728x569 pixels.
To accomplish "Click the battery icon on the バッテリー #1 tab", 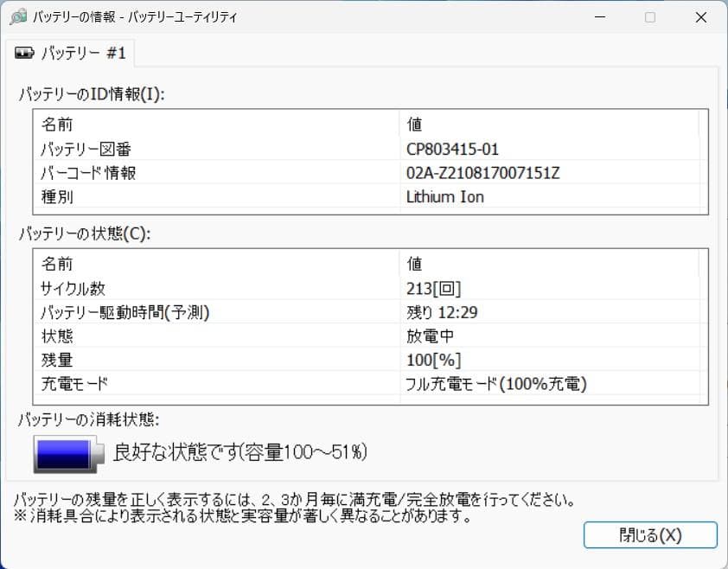I will pos(24,52).
